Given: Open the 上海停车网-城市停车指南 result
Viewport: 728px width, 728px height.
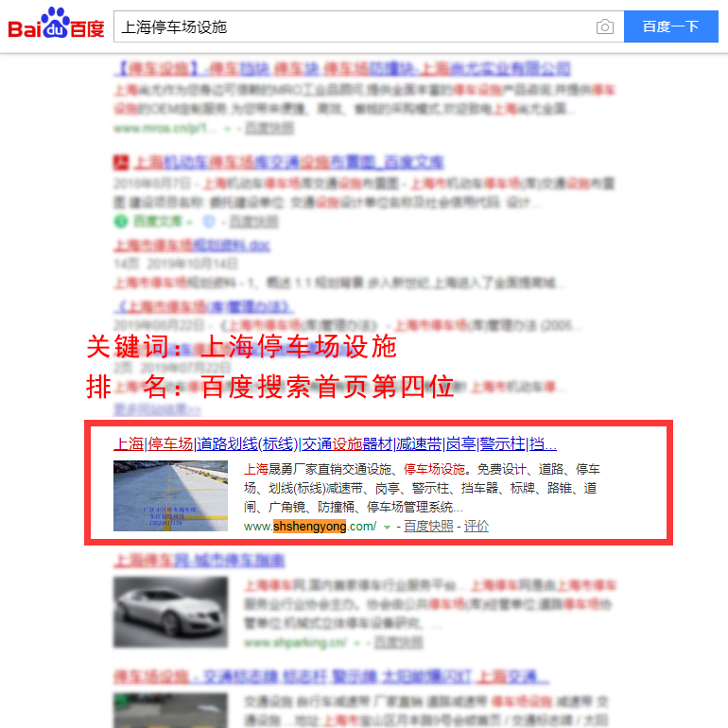Looking at the screenshot, I should [199, 561].
